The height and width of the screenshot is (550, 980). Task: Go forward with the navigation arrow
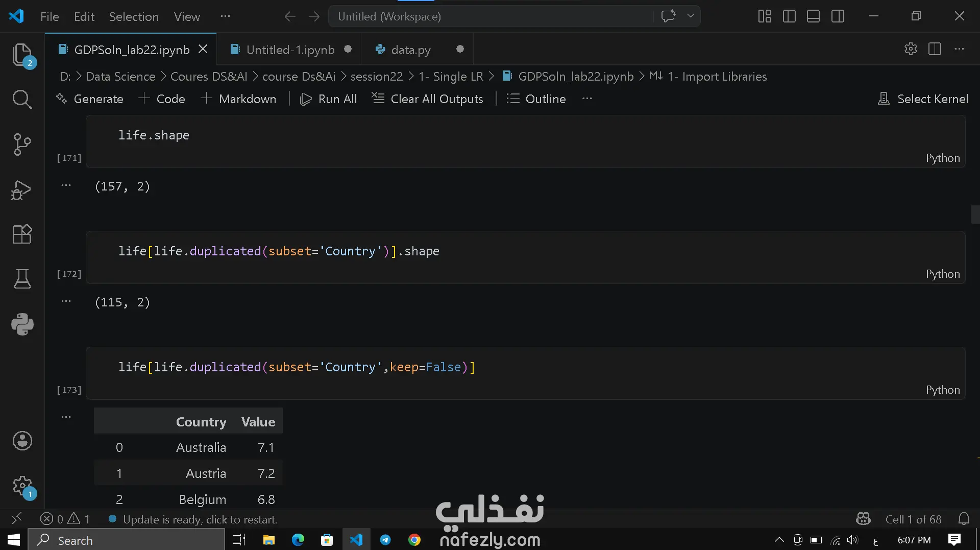[314, 16]
